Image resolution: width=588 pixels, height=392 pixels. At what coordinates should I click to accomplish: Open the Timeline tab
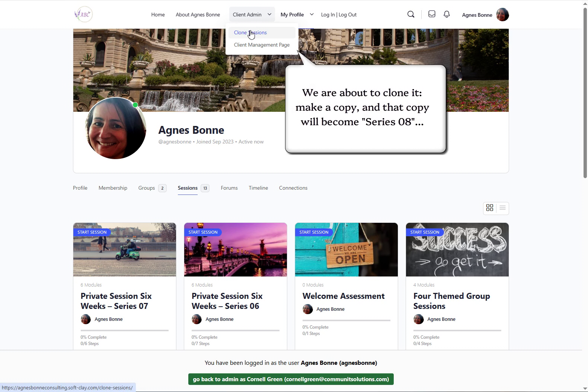[258, 188]
